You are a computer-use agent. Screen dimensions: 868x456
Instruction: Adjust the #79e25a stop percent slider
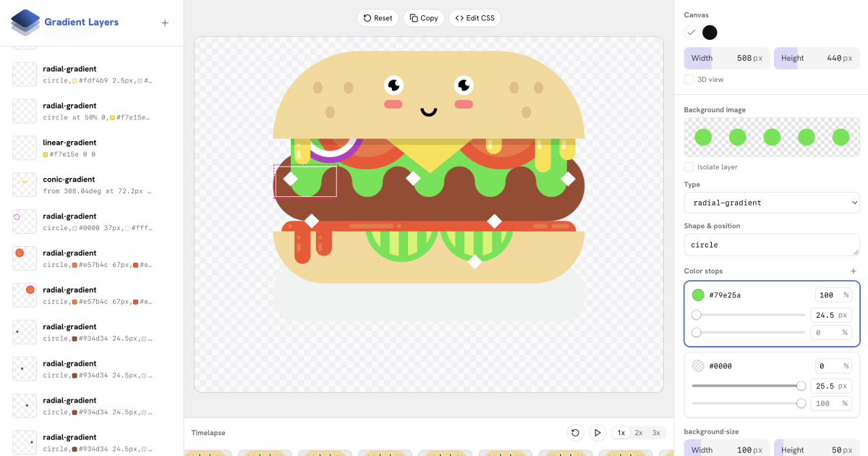(749, 332)
